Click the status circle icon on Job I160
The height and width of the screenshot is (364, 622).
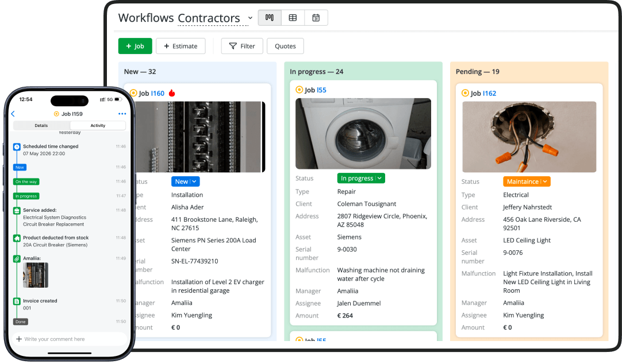point(134,93)
